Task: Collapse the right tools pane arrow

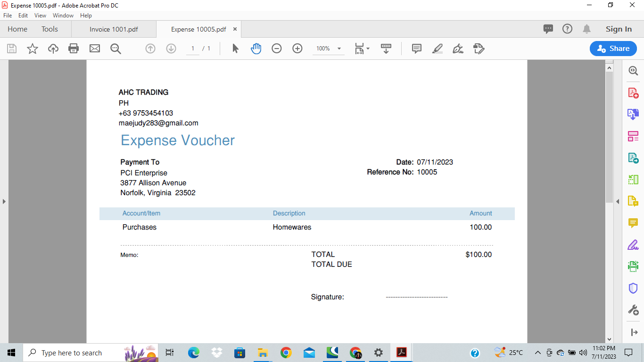Action: 618,201
